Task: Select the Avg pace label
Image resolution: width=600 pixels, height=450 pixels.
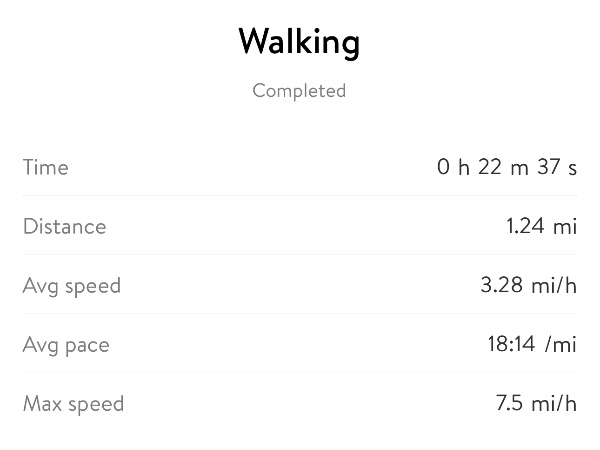Action: 66,345
